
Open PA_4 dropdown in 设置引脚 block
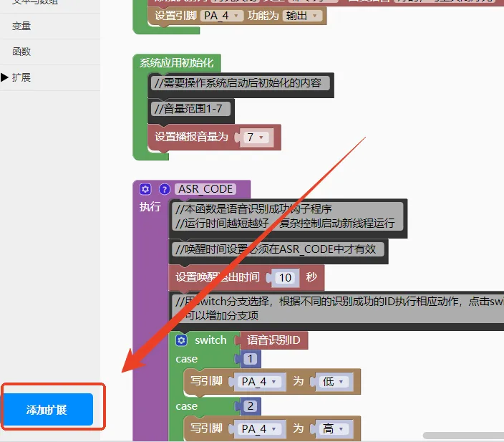[x=222, y=15]
